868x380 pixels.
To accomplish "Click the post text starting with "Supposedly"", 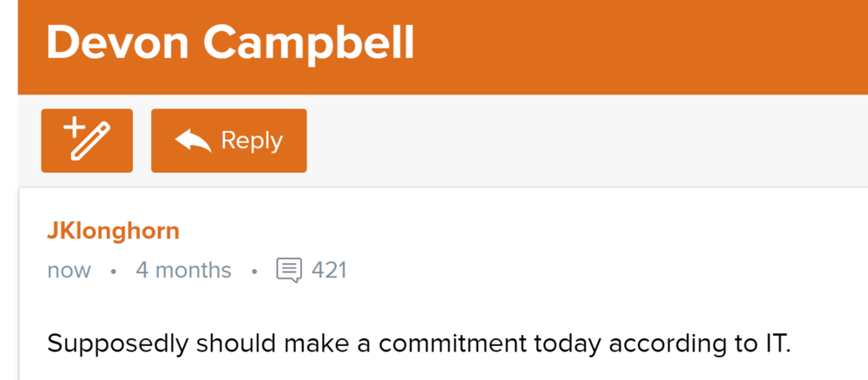I will pos(418,343).
